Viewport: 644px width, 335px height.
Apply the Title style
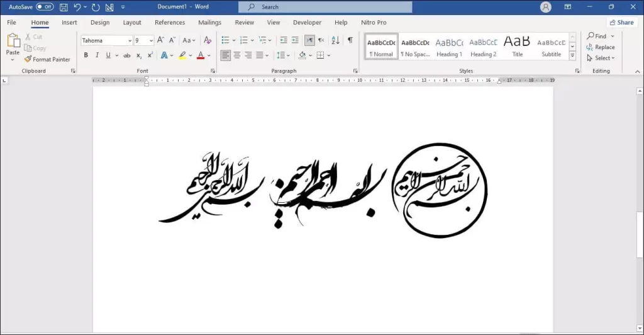(517, 47)
